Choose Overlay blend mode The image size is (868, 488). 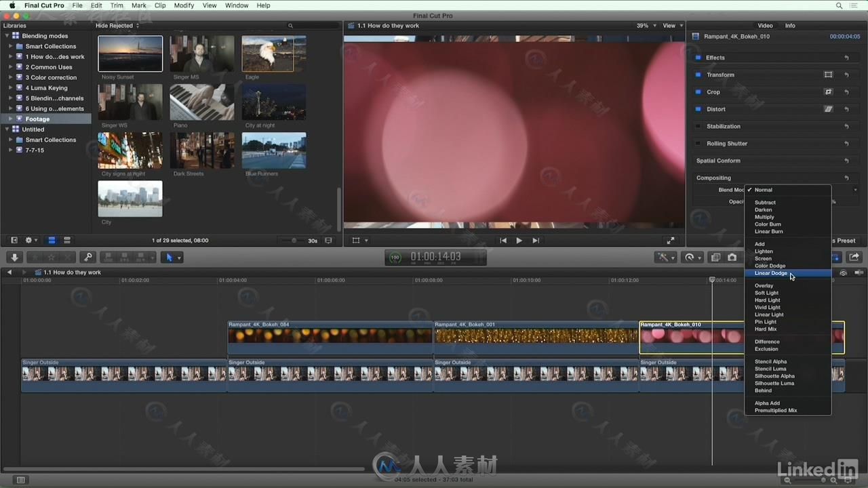click(788, 286)
